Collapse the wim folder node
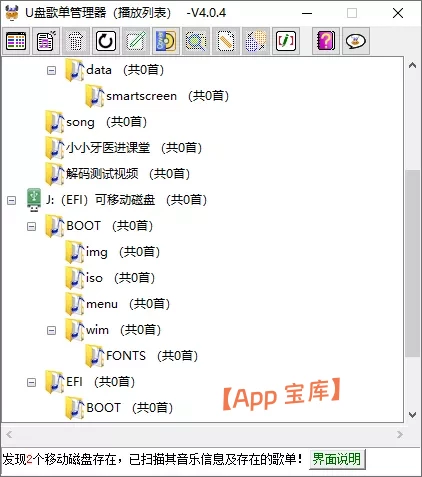422x477 pixels. [51, 330]
